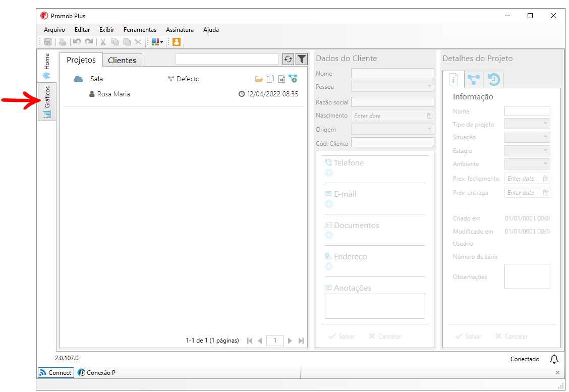Click the Print icon in the toolbar

pos(63,42)
